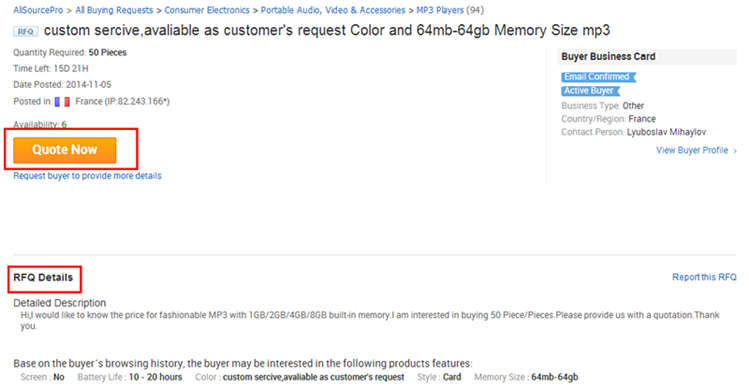This screenshot has width=749, height=388.
Task: Click the RFQ title about custom MP3 service
Action: [327, 31]
